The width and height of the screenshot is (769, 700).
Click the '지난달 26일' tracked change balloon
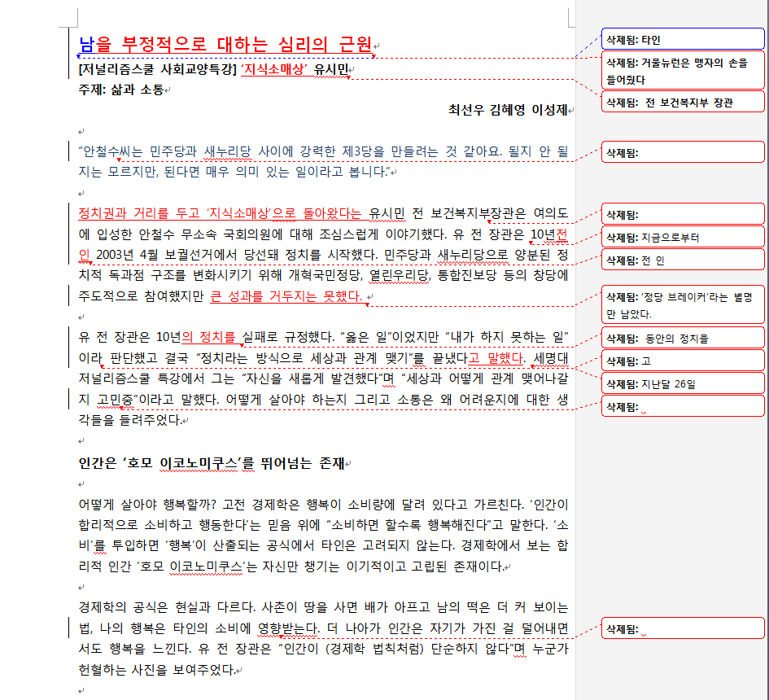tap(682, 382)
